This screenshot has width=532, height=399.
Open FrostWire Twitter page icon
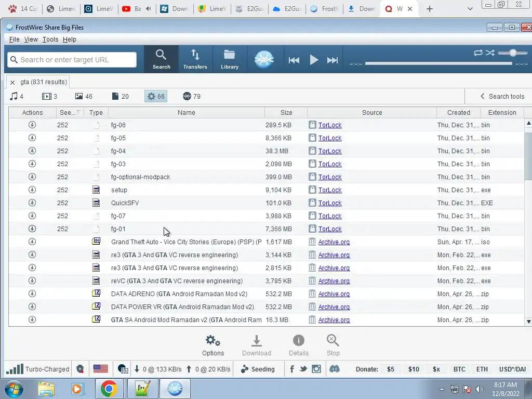coord(303,369)
